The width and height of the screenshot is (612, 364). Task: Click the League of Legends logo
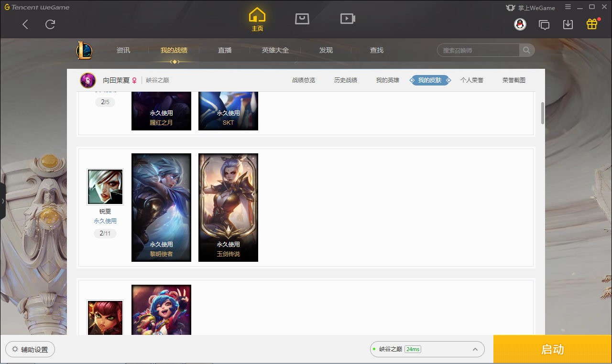click(x=84, y=50)
